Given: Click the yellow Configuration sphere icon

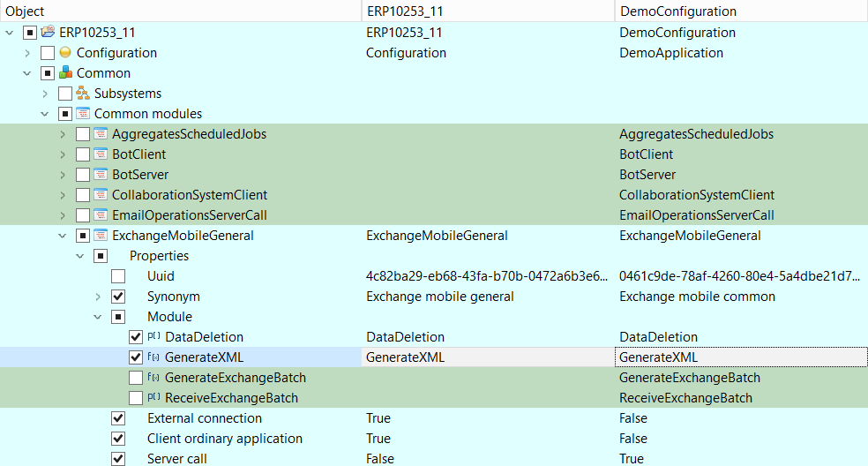Looking at the screenshot, I should [65, 53].
